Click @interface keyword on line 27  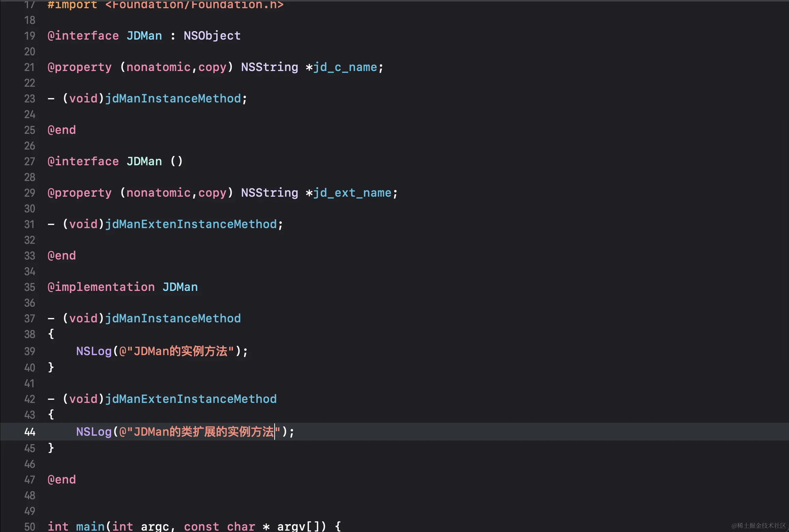pos(83,162)
